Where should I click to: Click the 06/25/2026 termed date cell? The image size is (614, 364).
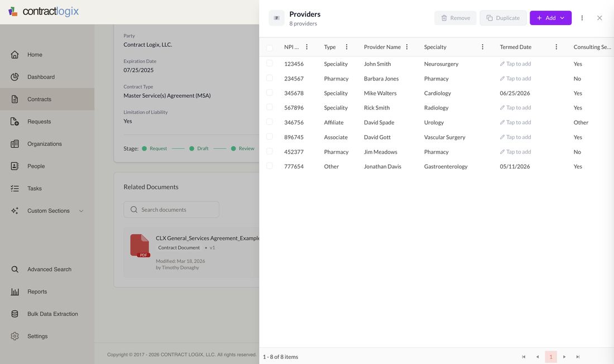point(515,93)
